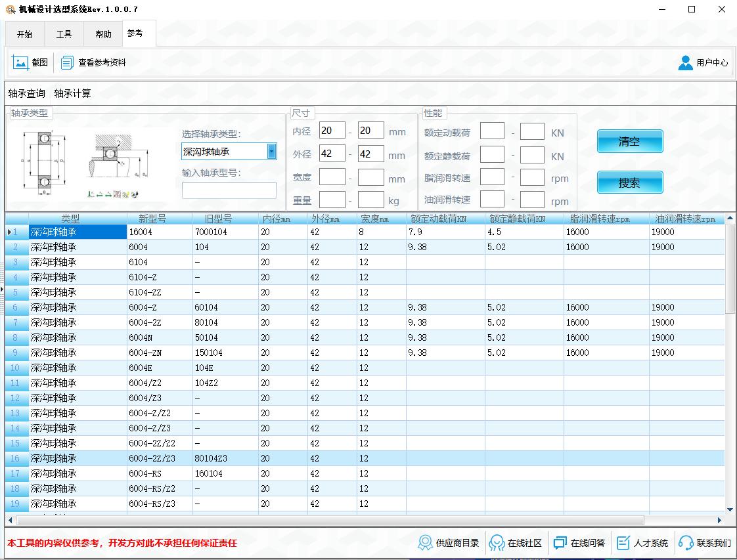Click the minimum 宽度 width input box

click(332, 177)
